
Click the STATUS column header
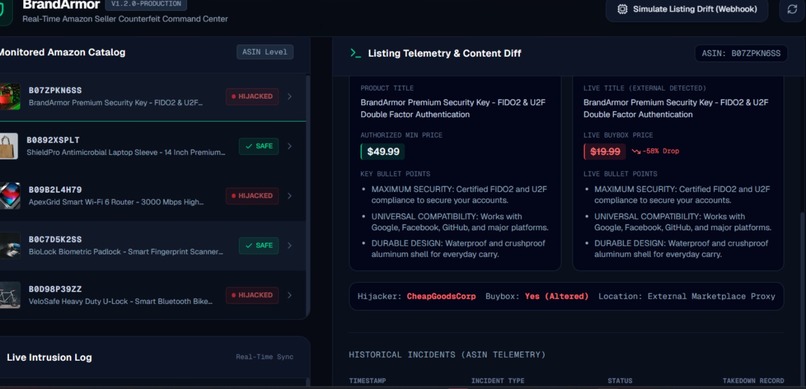[620, 381]
